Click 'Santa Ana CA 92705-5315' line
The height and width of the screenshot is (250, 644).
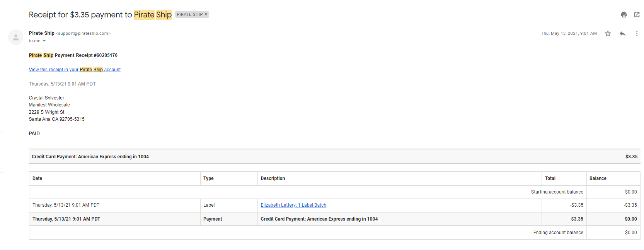(56, 119)
